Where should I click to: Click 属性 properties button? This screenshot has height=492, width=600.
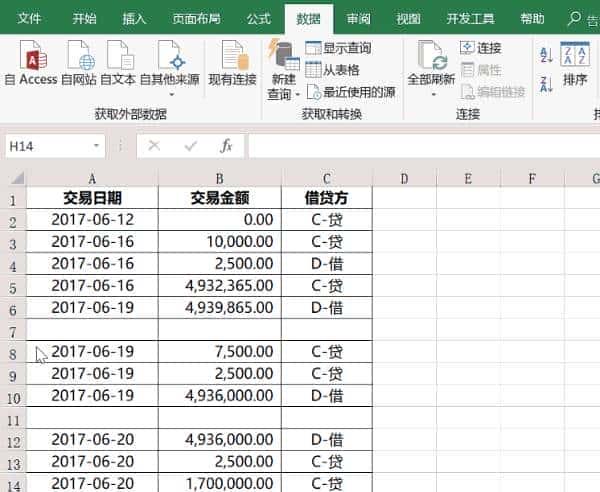pos(481,70)
